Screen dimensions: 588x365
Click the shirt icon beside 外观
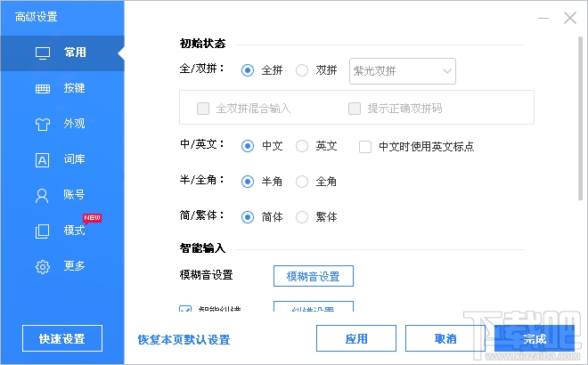point(43,124)
